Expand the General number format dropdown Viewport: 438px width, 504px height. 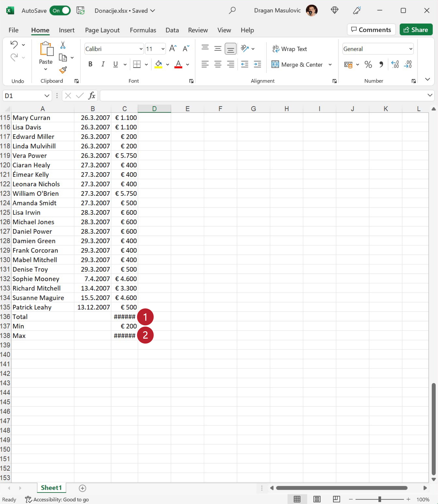411,49
